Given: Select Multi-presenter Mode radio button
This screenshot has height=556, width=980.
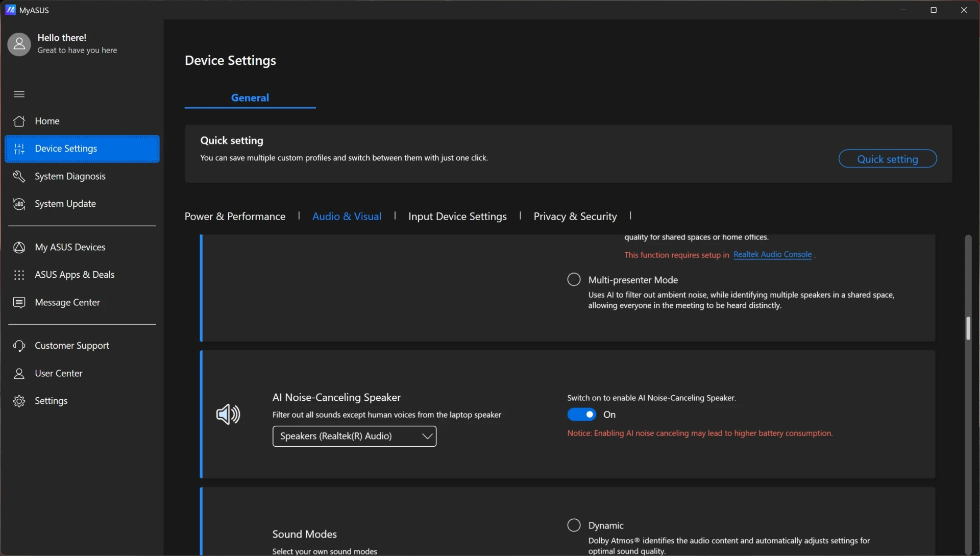Looking at the screenshot, I should tap(574, 280).
